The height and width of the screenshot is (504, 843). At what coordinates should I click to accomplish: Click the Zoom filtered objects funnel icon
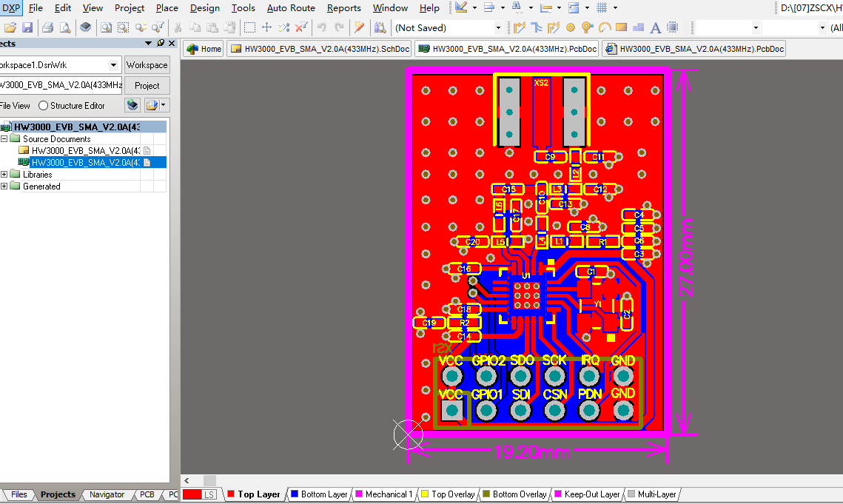[158, 27]
